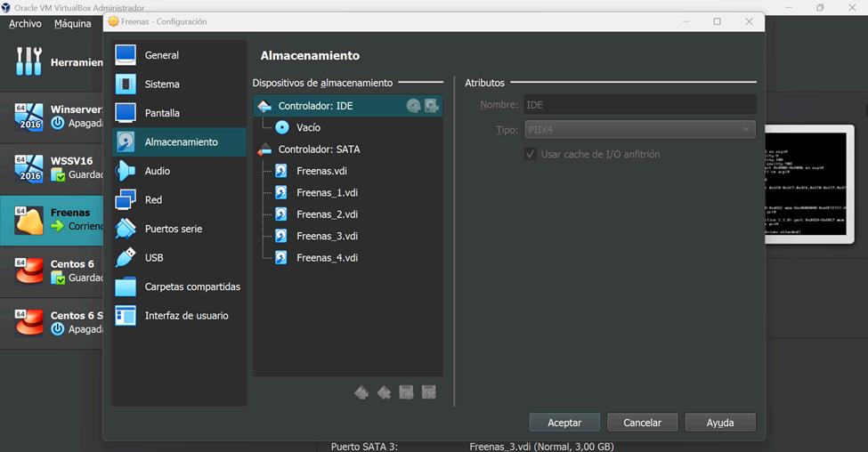The height and width of the screenshot is (452, 868).
Task: Click the Freenas VM preview thumbnail
Action: click(x=809, y=184)
